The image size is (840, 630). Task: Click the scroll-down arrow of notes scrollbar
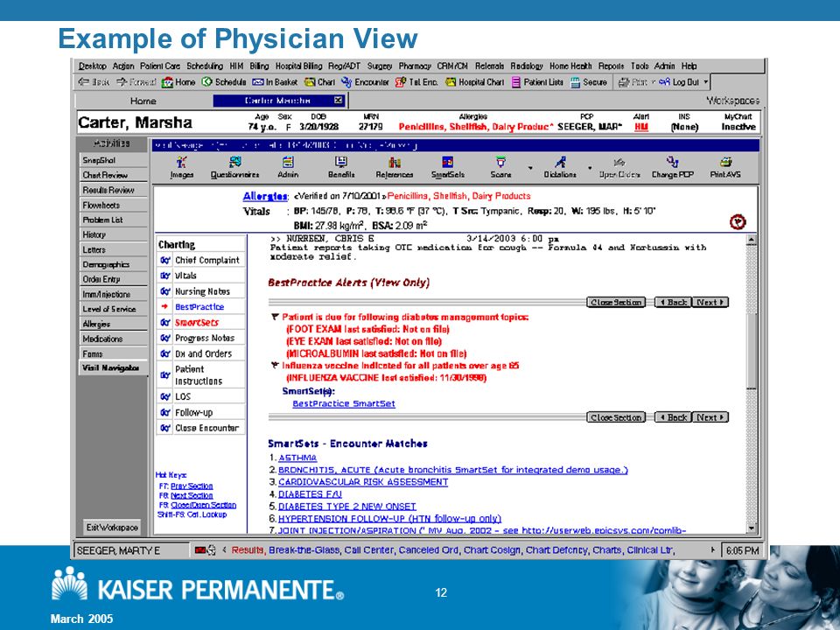pos(752,528)
